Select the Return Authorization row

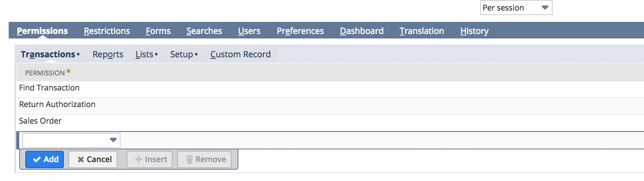(x=330, y=104)
